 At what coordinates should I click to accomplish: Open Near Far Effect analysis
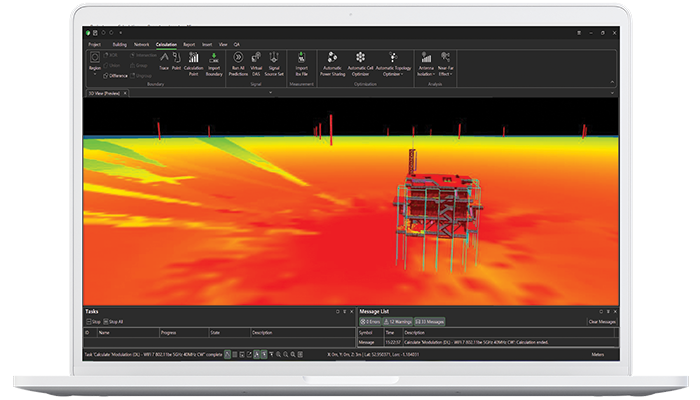[x=446, y=64]
